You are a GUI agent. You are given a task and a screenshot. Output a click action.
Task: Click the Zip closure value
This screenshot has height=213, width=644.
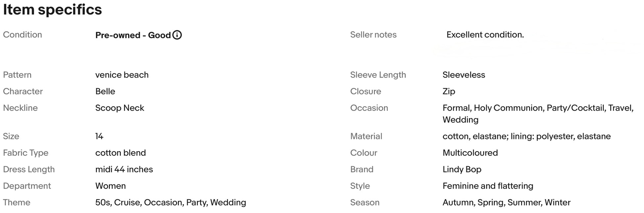tap(449, 91)
